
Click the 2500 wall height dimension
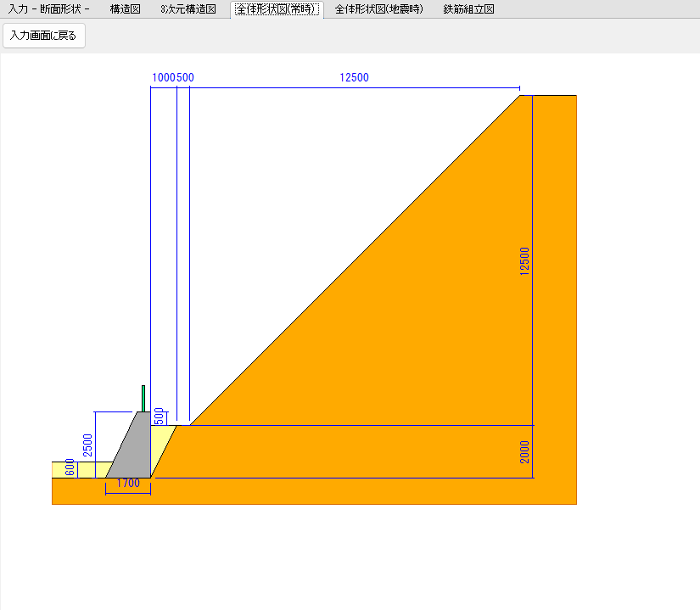click(x=87, y=445)
